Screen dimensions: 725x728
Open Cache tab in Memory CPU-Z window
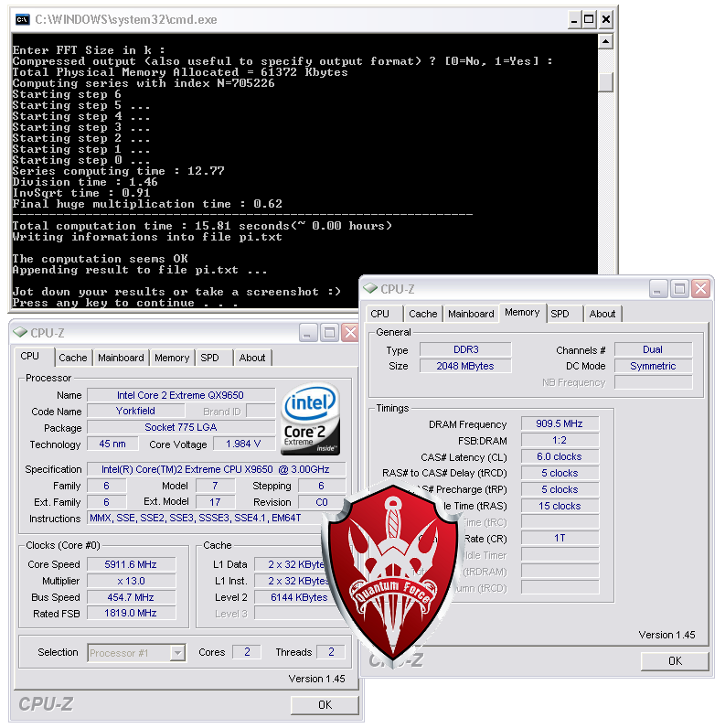coord(422,314)
